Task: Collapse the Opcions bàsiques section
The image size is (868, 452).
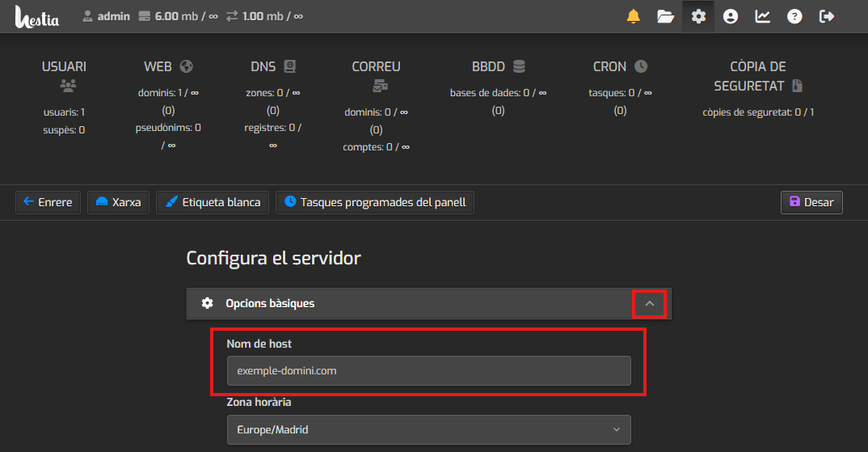Action: tap(649, 303)
